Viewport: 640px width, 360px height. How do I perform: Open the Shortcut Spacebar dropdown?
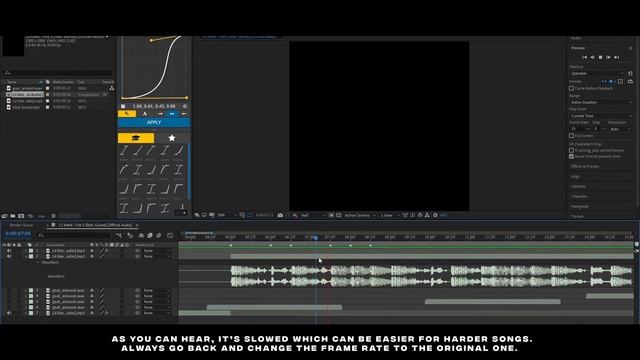[x=597, y=73]
